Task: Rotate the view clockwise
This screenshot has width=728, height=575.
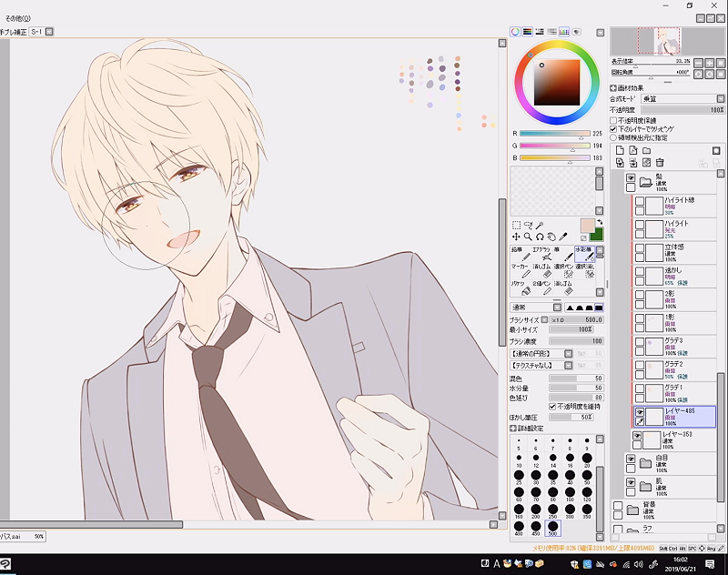Action: 710,75
